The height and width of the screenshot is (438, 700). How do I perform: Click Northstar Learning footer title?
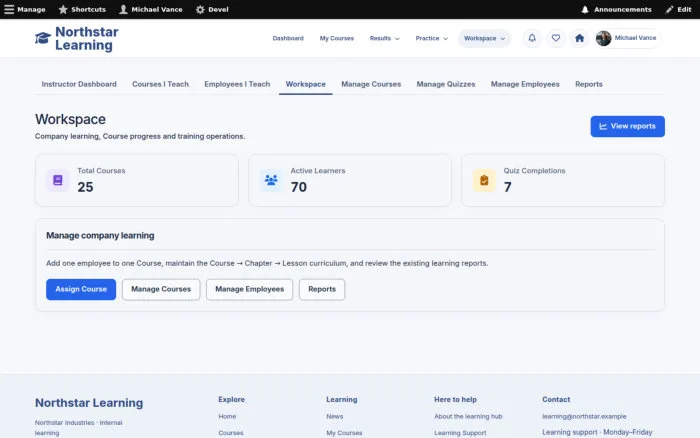click(x=89, y=403)
